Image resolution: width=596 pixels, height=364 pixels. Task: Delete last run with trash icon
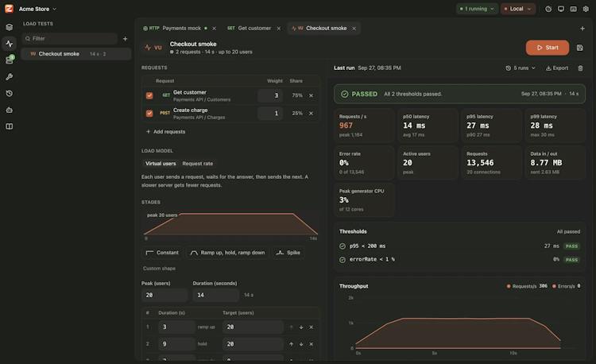point(580,68)
